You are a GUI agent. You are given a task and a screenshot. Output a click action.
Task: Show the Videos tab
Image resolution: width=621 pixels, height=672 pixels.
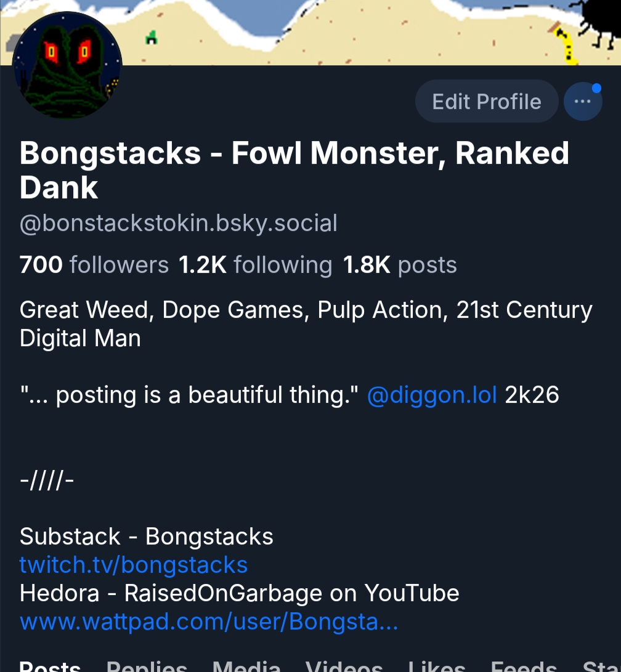pos(344,666)
